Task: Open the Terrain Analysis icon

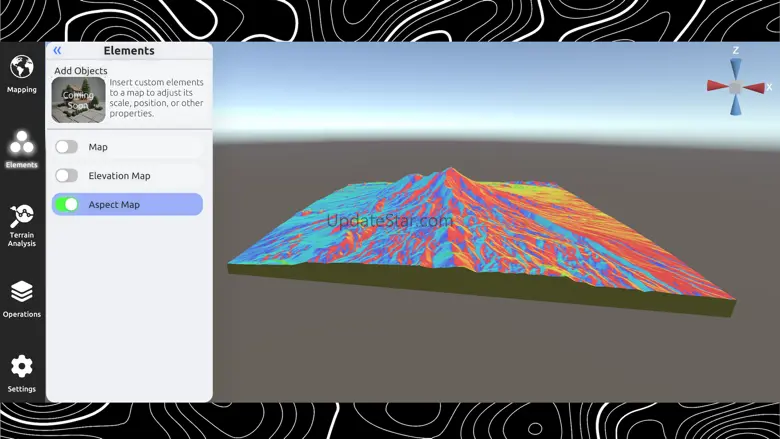Action: pos(21,216)
